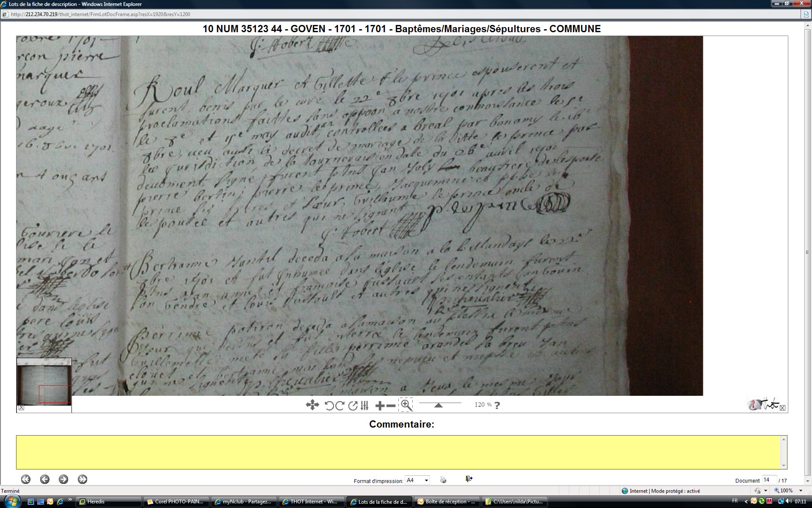Go to the previous document
Viewport: 812px width, 508px height.
point(45,479)
